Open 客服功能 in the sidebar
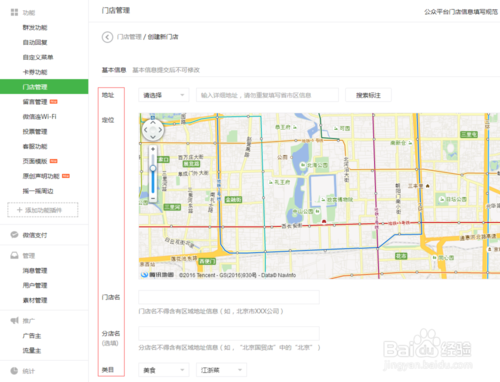The width and height of the screenshot is (500, 382). pyautogui.click(x=35, y=146)
